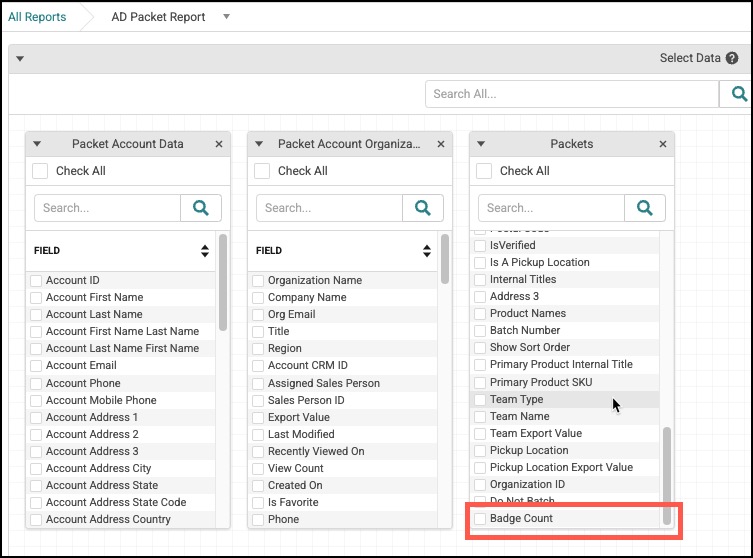The image size is (753, 558).
Task: Select the IsVerified row
Action: (x=565, y=245)
